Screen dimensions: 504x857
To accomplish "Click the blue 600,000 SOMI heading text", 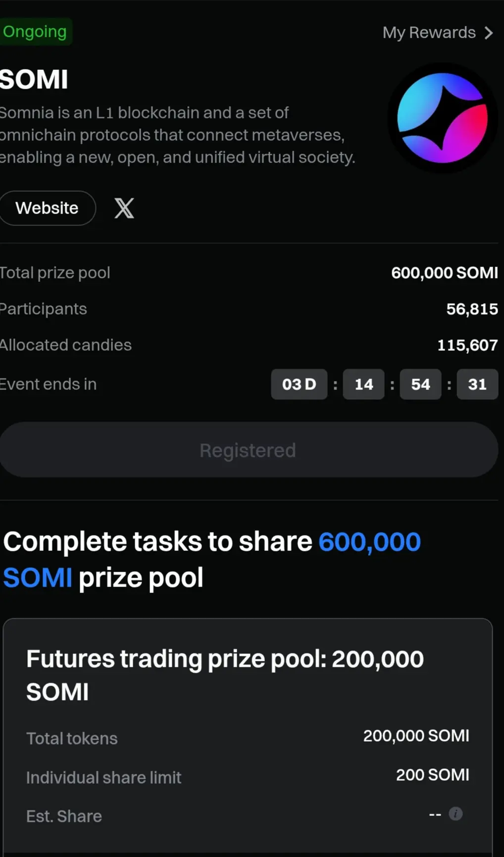I will 212,559.
